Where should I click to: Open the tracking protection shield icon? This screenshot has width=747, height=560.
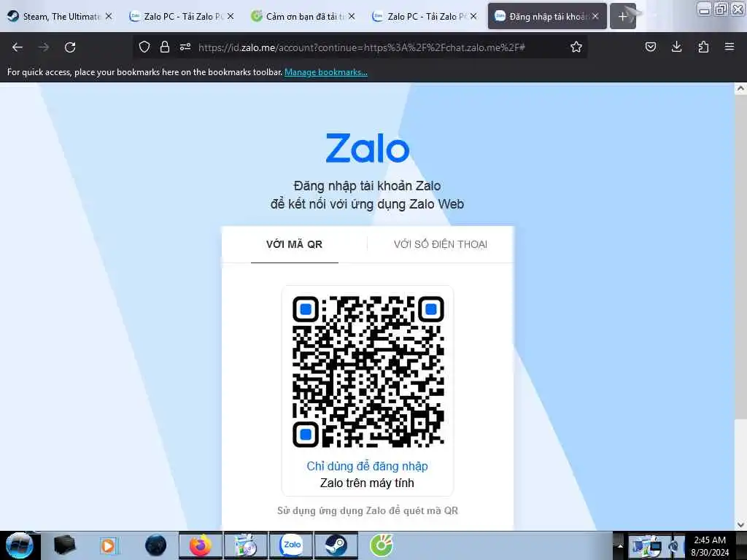(x=144, y=47)
